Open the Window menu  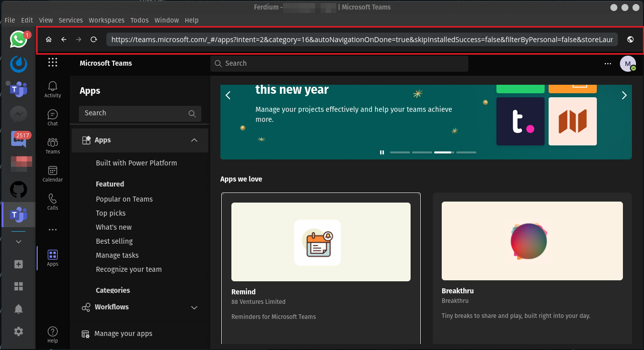click(167, 20)
